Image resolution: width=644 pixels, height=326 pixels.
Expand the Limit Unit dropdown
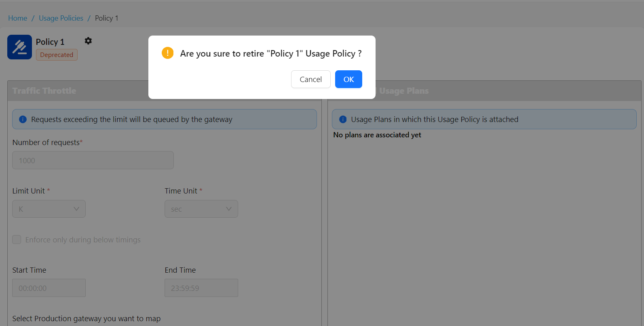(49, 209)
